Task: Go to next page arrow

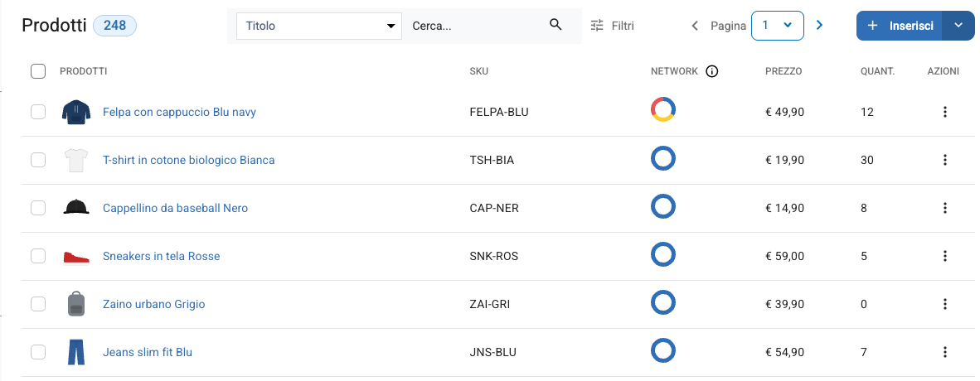Action: (x=819, y=26)
